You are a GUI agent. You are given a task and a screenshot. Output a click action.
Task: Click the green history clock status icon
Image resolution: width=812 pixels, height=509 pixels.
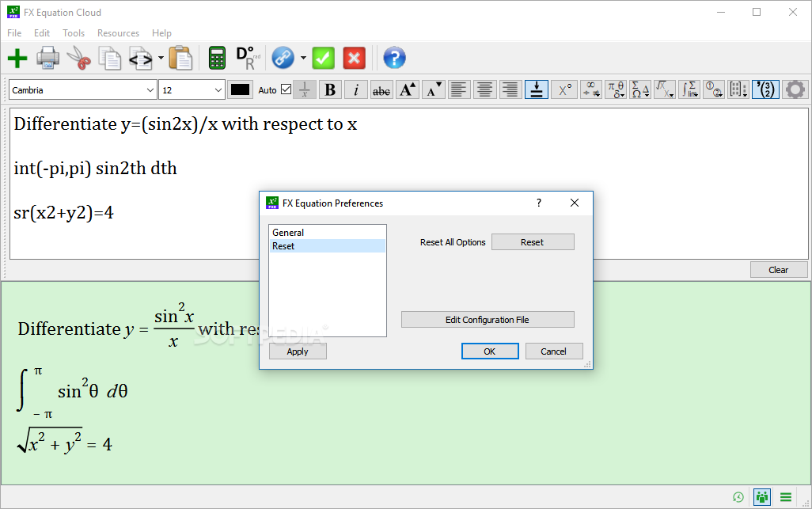point(738,498)
